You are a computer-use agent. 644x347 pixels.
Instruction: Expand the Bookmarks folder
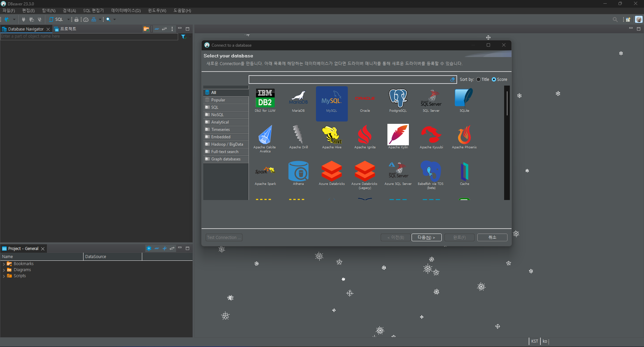(4, 264)
